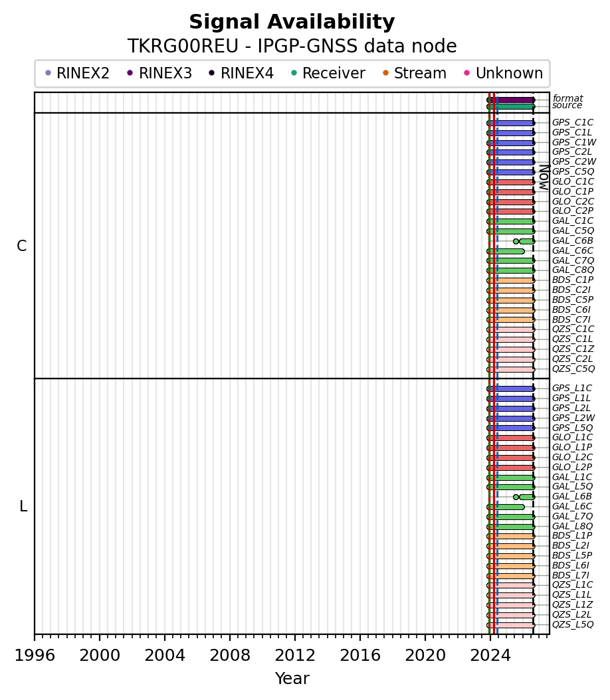This screenshot has height=700, width=610.
Task: Click the green Receiver legend dot
Action: click(294, 73)
